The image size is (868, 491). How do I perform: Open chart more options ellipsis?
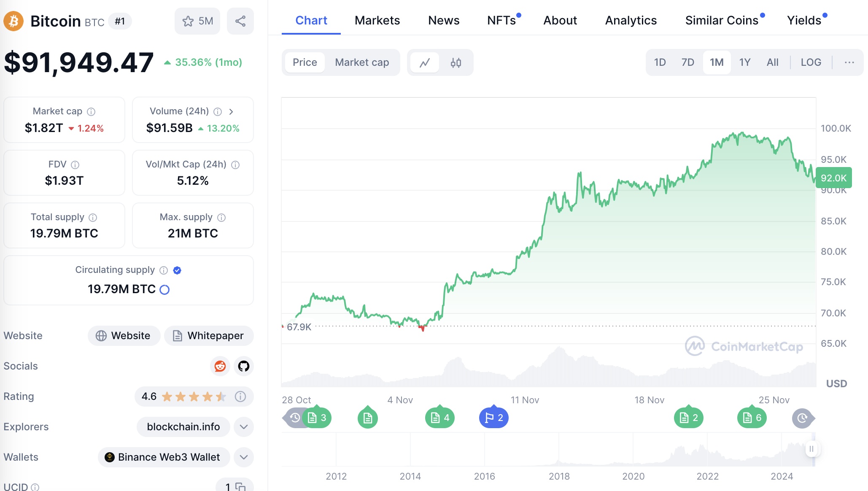[x=849, y=62]
